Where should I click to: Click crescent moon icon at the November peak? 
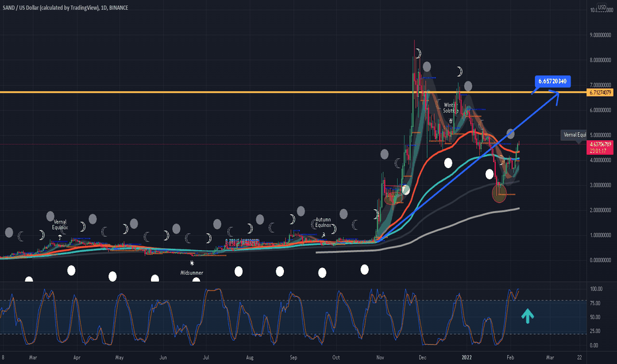click(418, 53)
